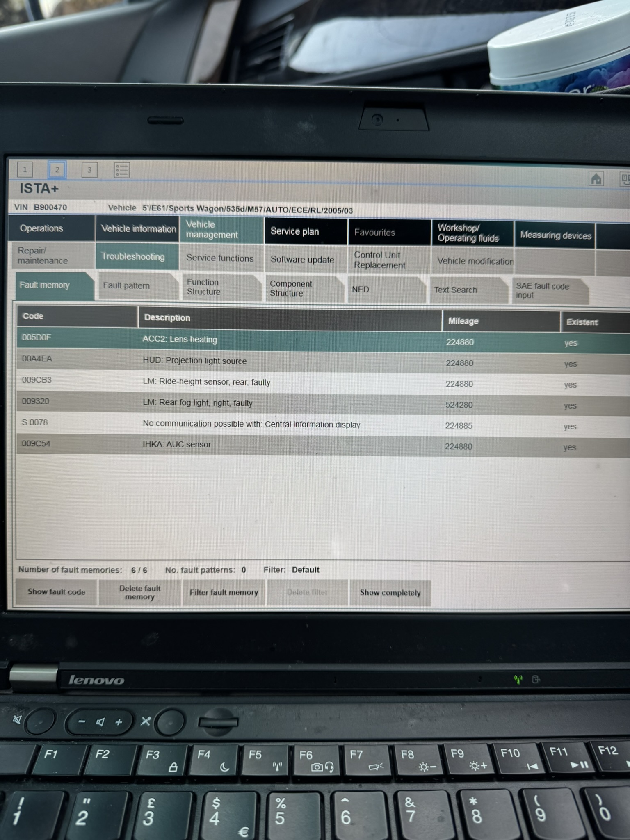Open the home screen icon

point(596,178)
